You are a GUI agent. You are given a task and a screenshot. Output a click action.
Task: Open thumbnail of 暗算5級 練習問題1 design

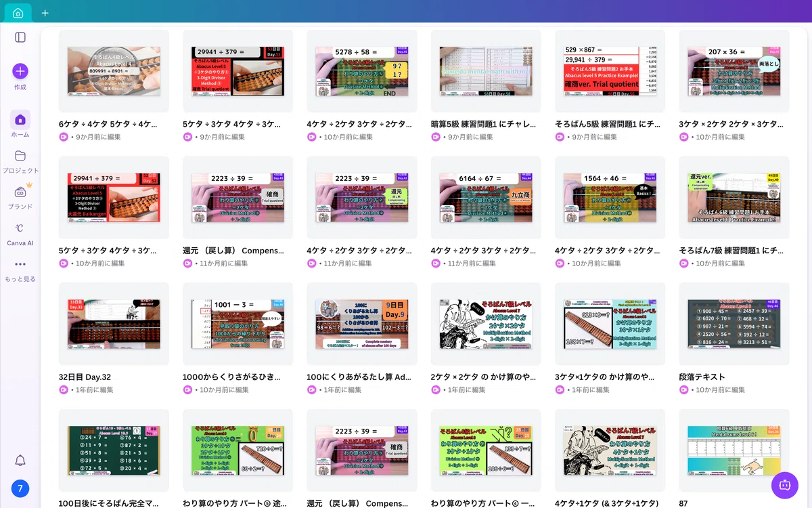click(x=486, y=70)
